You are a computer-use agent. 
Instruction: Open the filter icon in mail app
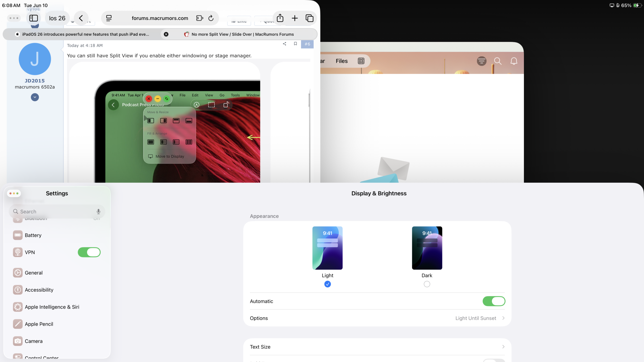pos(482,61)
